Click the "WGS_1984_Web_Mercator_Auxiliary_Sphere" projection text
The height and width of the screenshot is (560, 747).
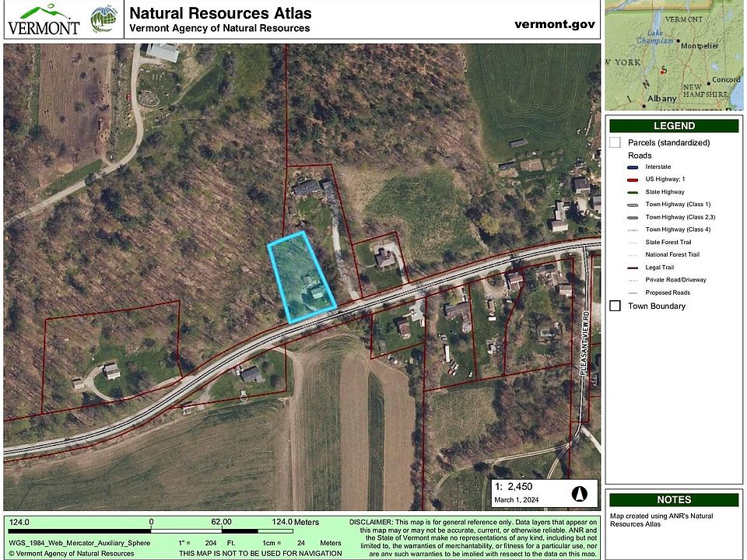79,543
